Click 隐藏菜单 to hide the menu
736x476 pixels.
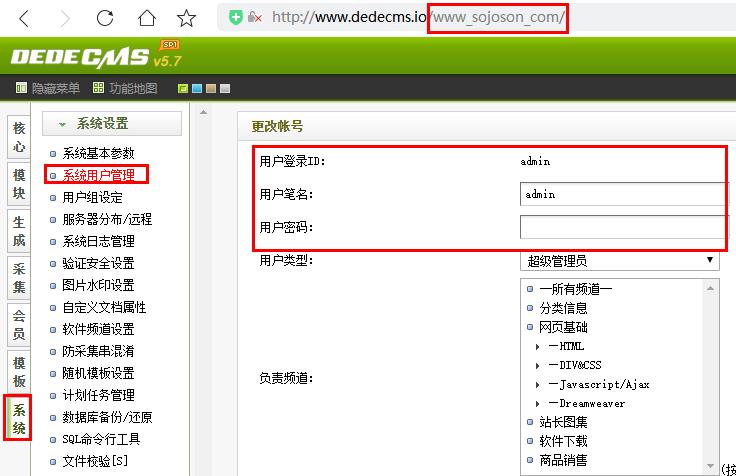click(48, 88)
